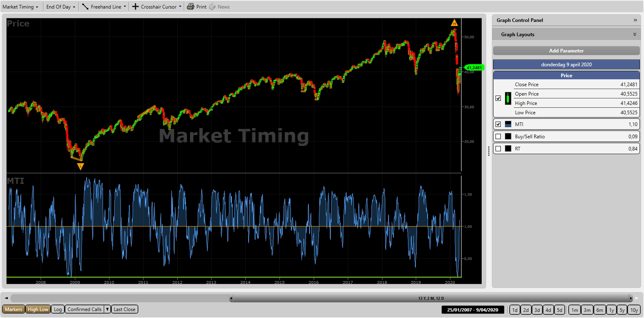Select the 5y time range
644x318 pixels.
point(622,310)
